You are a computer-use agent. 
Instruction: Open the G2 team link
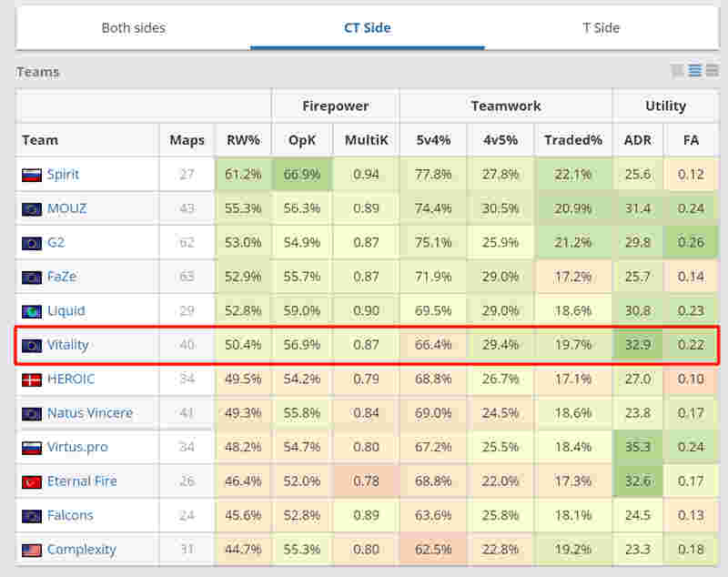tap(56, 242)
